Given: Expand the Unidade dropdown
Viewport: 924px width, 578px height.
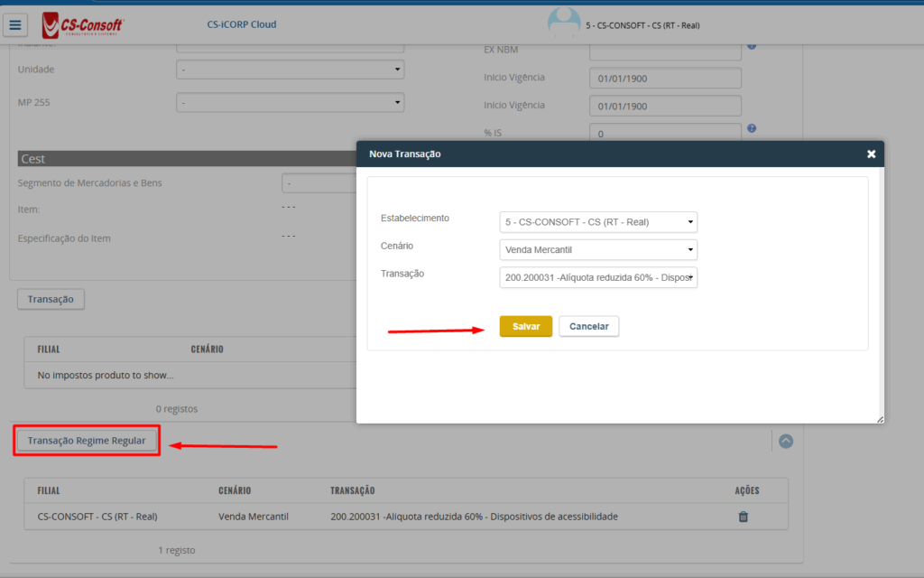Looking at the screenshot, I should [290, 70].
